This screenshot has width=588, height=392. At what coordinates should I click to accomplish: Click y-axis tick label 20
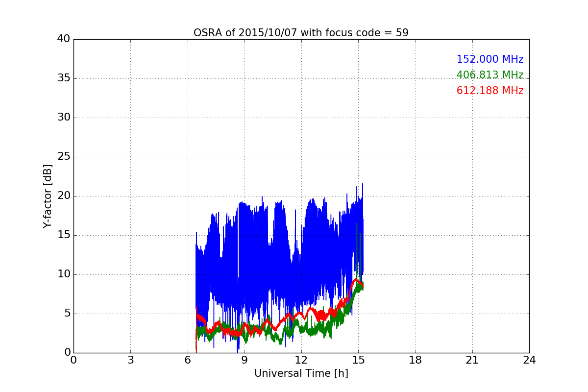[64, 196]
